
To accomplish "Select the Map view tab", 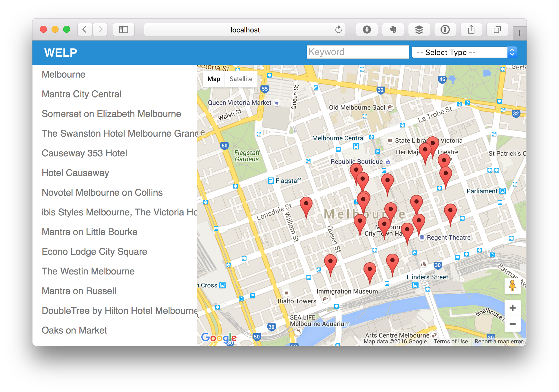I will tap(214, 79).
